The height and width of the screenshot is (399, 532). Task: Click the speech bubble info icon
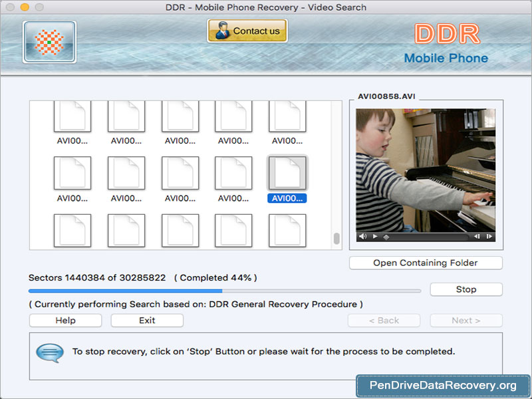50,353
